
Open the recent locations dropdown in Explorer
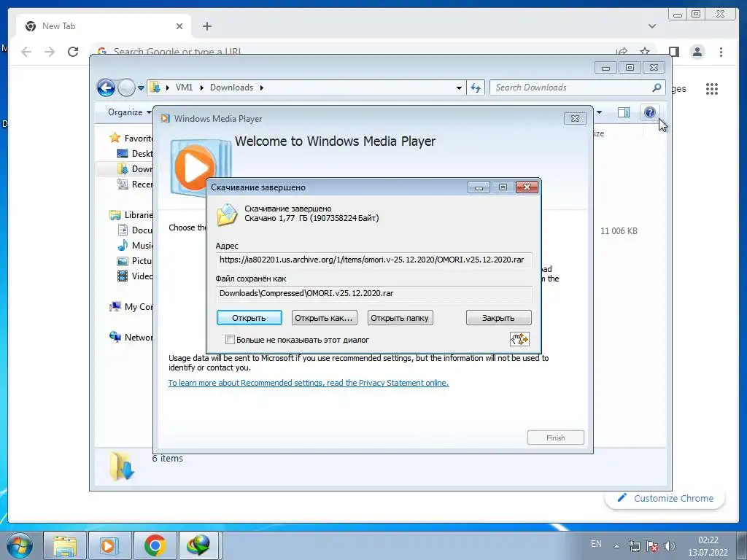pyautogui.click(x=141, y=88)
